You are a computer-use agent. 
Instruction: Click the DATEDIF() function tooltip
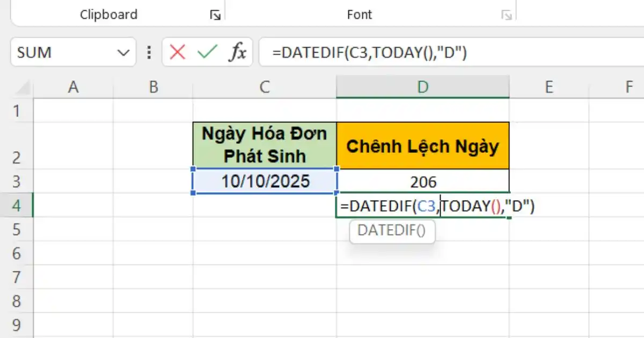click(x=392, y=231)
